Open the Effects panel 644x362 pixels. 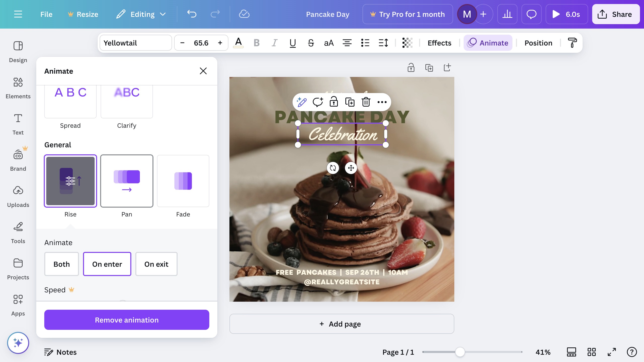[x=439, y=43]
